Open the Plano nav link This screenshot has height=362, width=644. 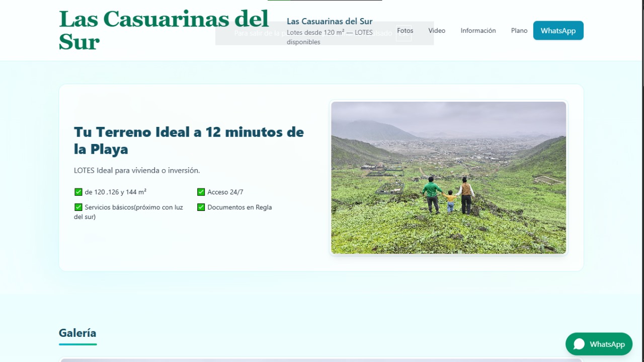(x=519, y=31)
